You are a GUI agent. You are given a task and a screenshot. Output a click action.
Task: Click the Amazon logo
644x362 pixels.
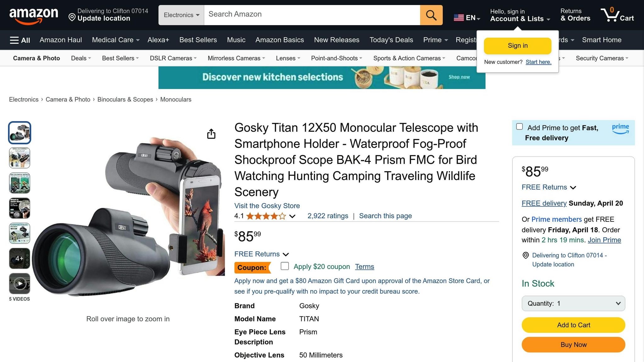(x=35, y=15)
